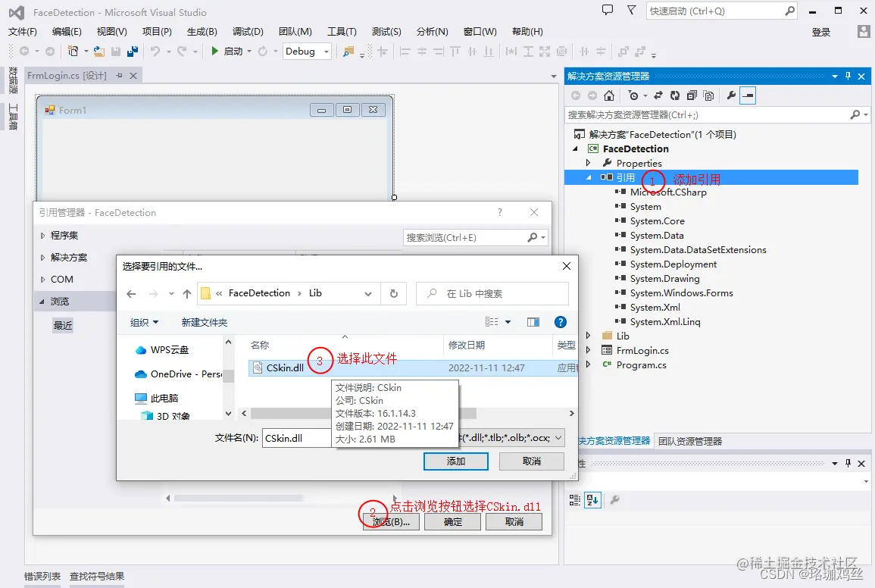Expand the 解决方案 category in Reference Manager

pyautogui.click(x=42, y=258)
